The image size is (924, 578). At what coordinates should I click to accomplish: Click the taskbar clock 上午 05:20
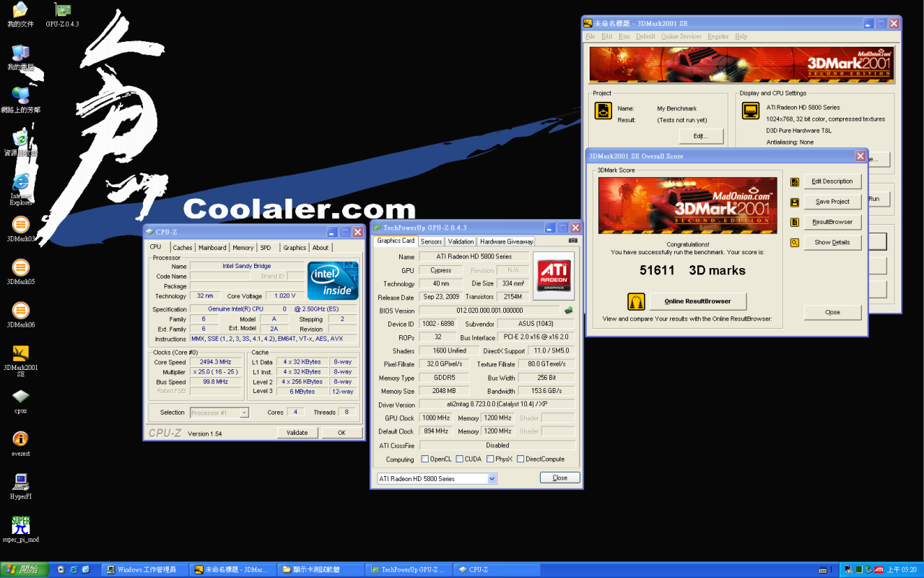(902, 570)
